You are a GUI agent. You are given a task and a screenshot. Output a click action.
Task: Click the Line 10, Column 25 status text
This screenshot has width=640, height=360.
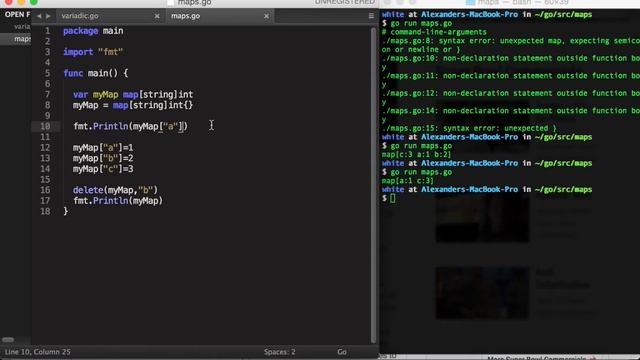pos(38,352)
